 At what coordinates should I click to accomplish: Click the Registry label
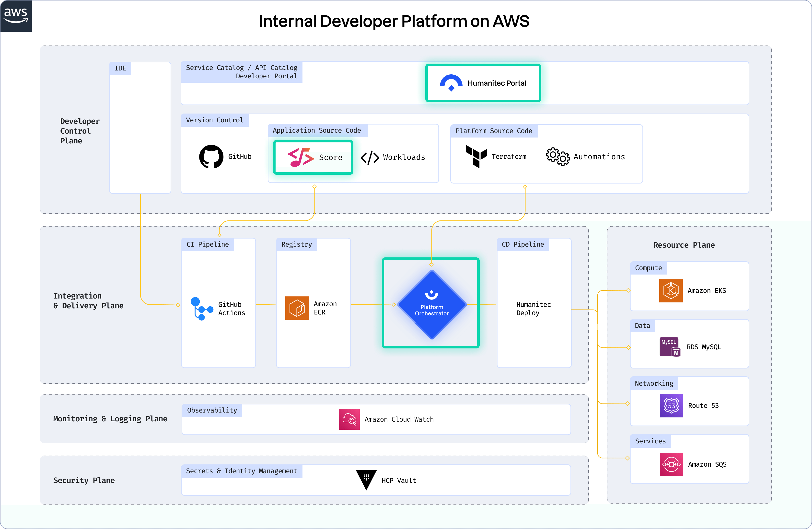click(x=296, y=244)
